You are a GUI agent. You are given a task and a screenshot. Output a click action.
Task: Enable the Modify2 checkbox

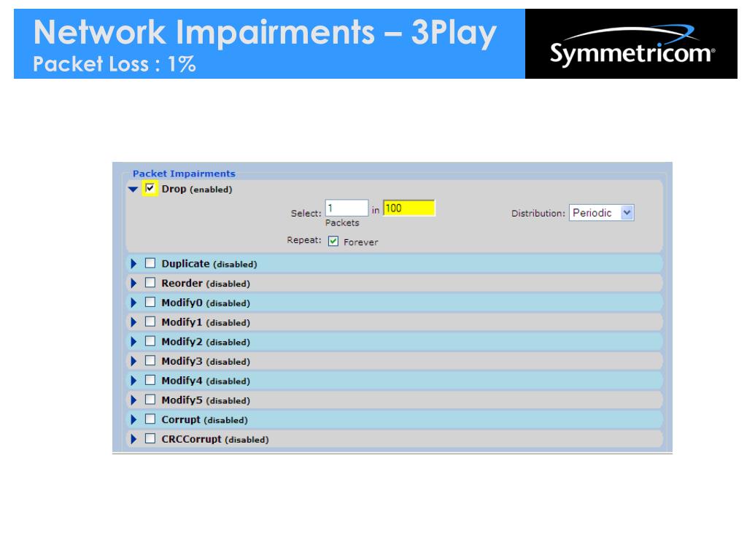(150, 341)
